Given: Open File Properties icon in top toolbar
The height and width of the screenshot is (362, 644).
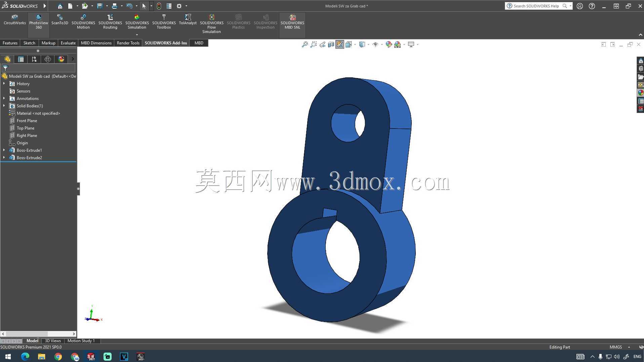Looking at the screenshot, I should [169, 6].
